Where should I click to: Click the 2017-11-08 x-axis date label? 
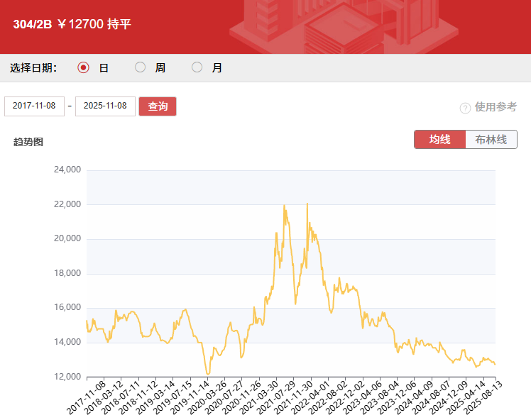click(89, 396)
